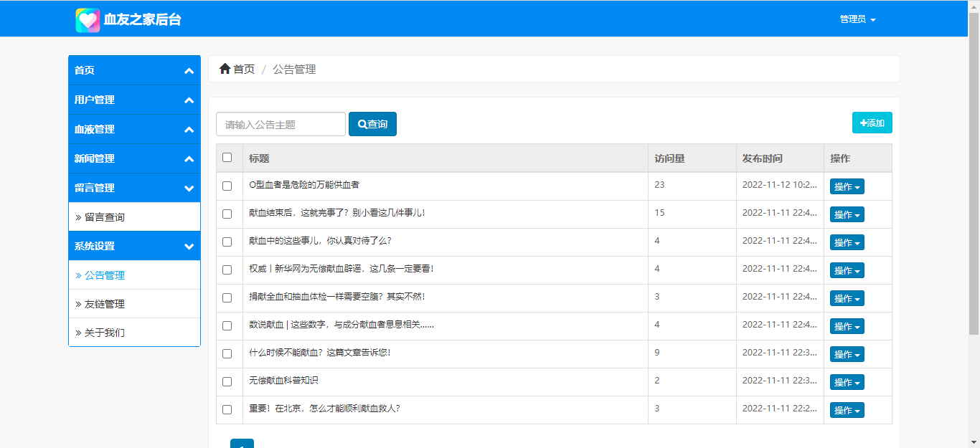Click the 添加 add button
This screenshot has width=980, height=448.
coord(872,123)
